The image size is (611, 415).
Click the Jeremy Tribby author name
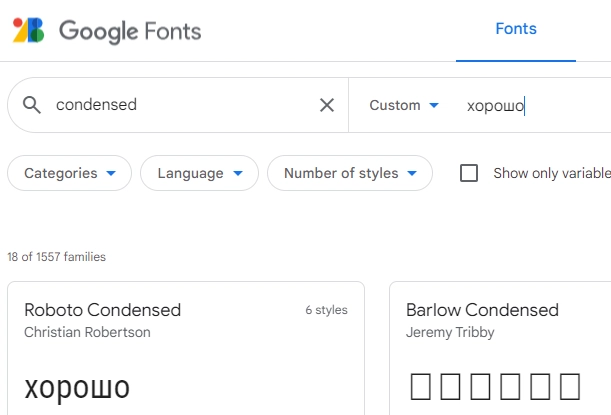(450, 332)
